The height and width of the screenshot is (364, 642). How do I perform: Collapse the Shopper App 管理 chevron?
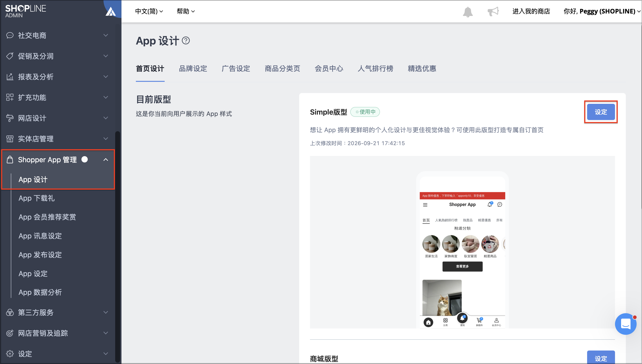[106, 160]
